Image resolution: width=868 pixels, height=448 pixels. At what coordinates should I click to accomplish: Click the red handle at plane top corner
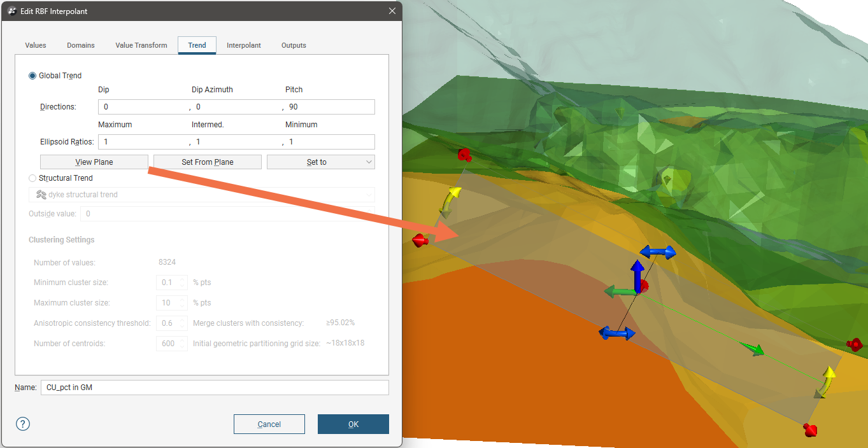pos(464,155)
